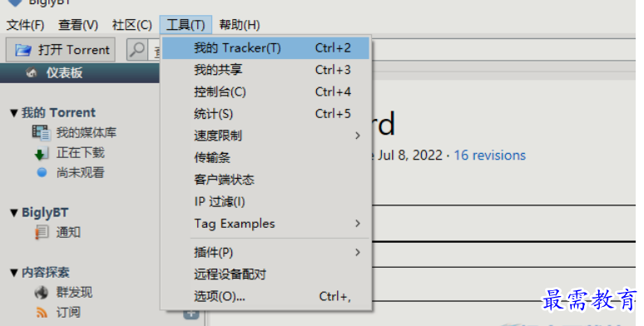Open 选项(O)... from the tools menu
This screenshot has width=644, height=326.
265,296
